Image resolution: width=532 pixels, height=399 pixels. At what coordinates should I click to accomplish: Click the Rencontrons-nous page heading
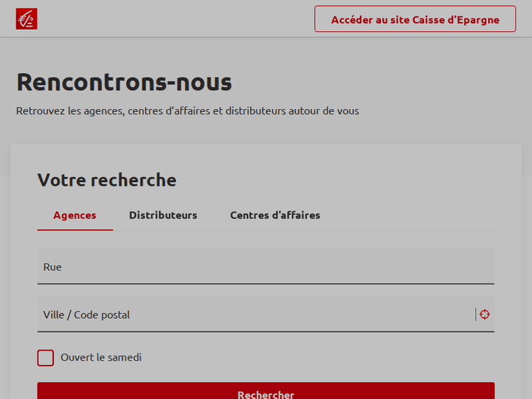124,82
